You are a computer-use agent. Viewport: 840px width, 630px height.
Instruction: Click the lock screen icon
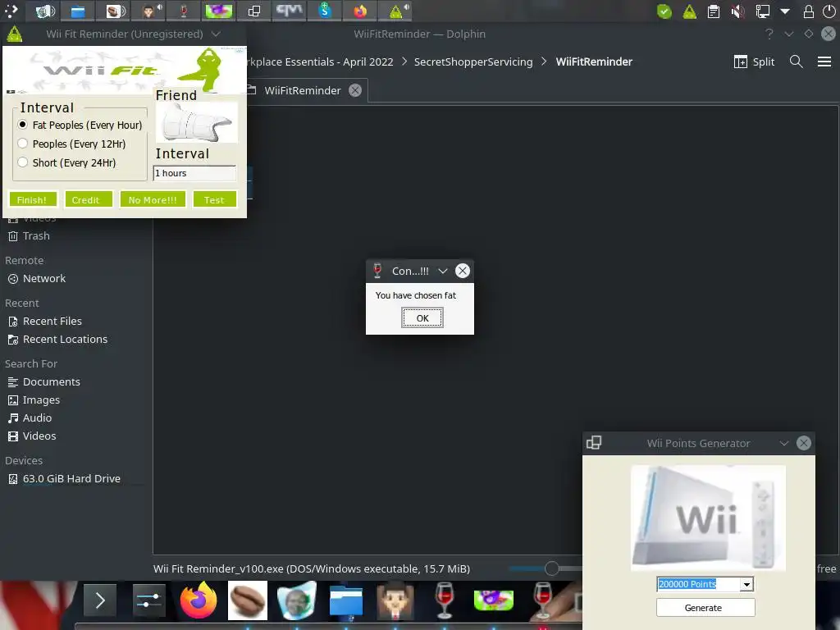[808, 11]
